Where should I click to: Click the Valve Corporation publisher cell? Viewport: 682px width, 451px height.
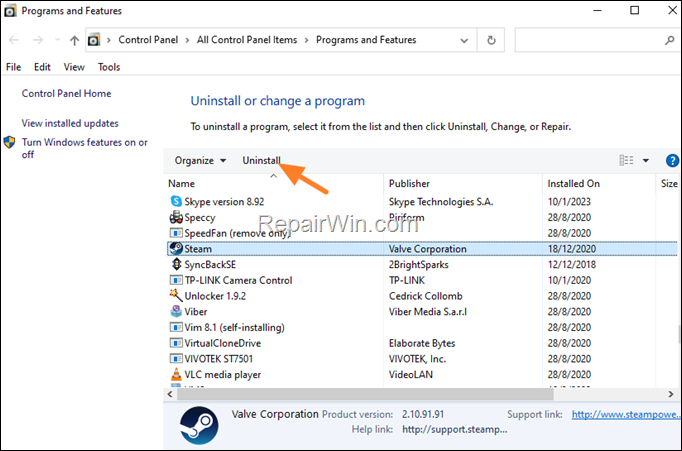point(428,249)
